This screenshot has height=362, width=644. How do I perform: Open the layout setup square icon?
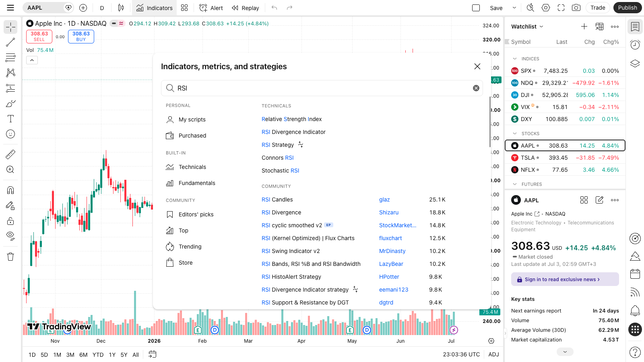pyautogui.click(x=476, y=8)
